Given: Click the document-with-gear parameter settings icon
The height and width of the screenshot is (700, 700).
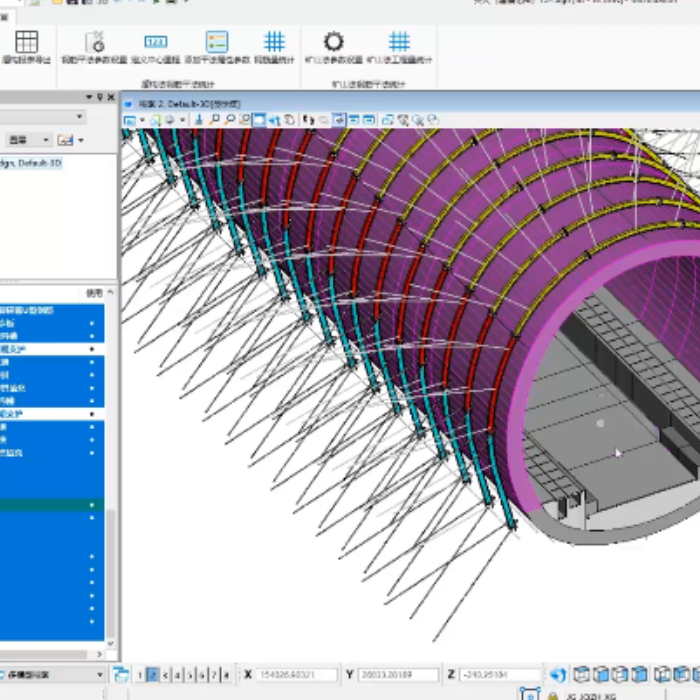Looking at the screenshot, I should point(95,42).
